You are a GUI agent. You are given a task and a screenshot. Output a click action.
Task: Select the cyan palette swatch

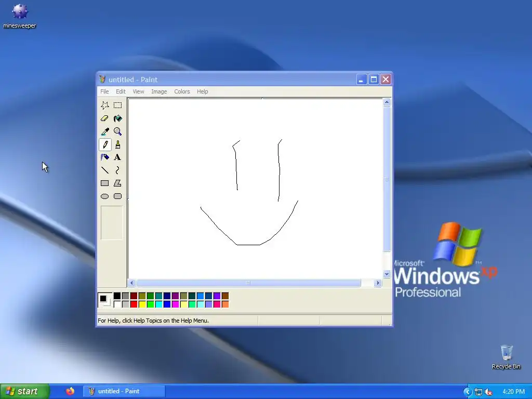(159, 304)
